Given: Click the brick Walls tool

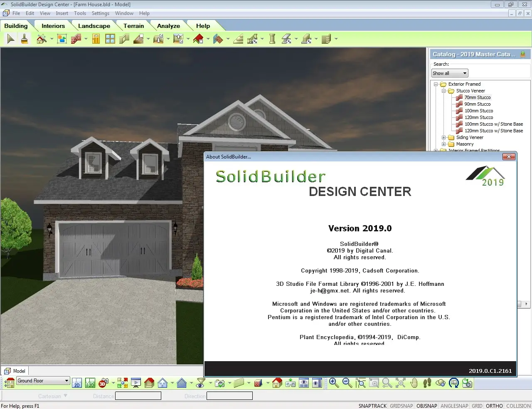Looking at the screenshot, I should pyautogui.click(x=76, y=39).
